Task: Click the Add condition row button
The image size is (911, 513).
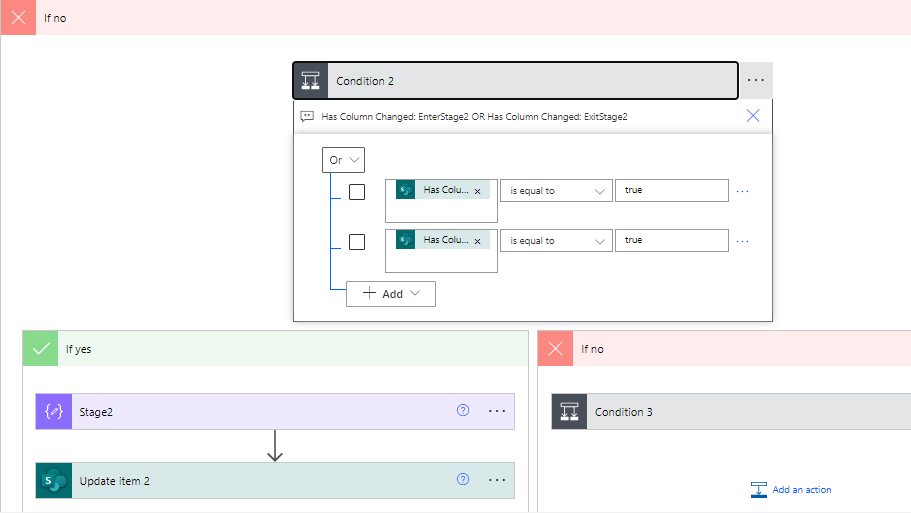Action: pyautogui.click(x=391, y=294)
